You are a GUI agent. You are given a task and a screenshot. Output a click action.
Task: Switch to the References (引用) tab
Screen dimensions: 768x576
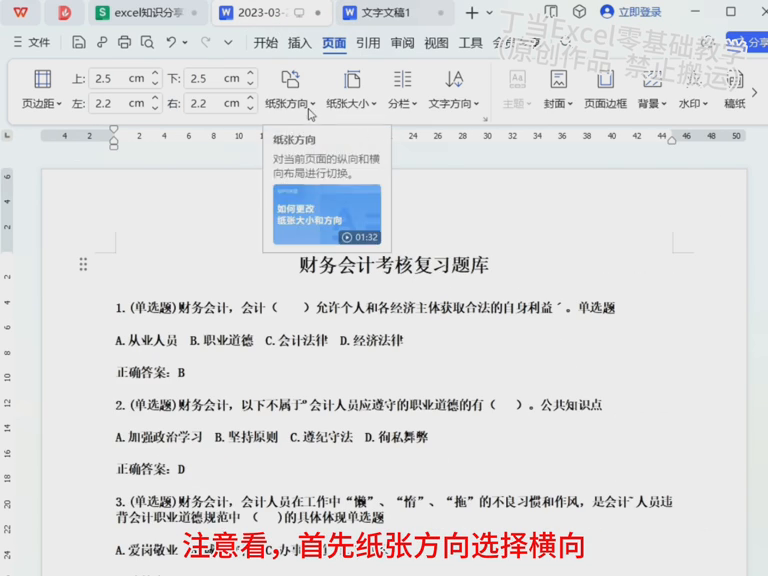[368, 43]
